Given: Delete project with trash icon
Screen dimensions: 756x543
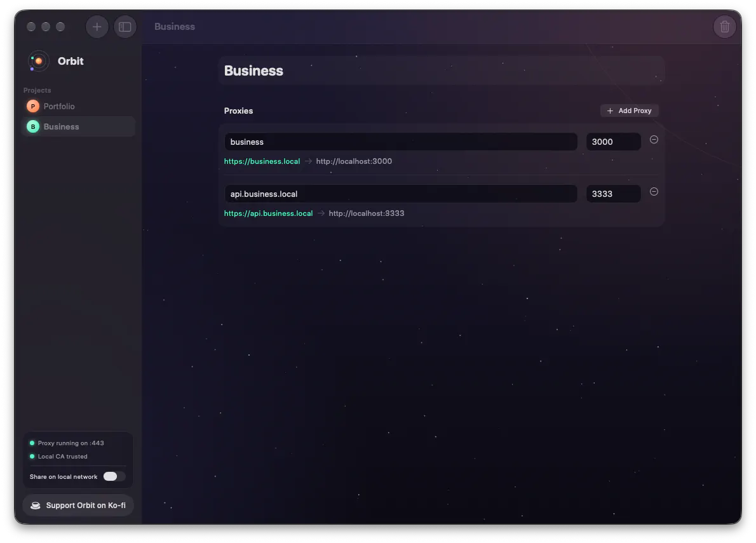Looking at the screenshot, I should tap(725, 27).
